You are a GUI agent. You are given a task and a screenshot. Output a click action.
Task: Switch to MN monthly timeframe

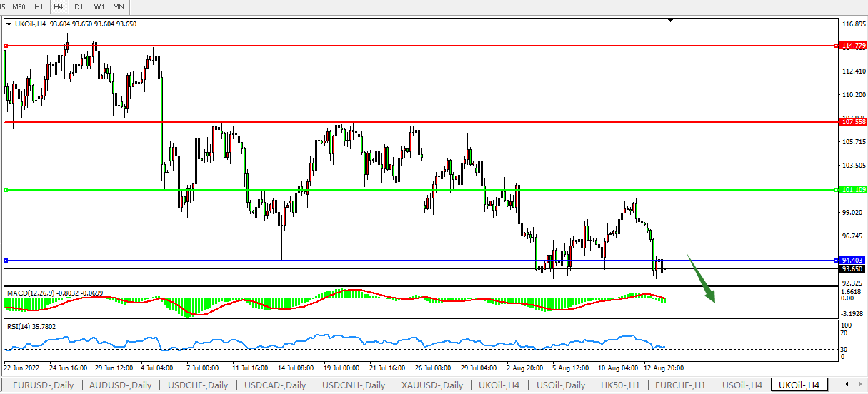click(x=119, y=6)
